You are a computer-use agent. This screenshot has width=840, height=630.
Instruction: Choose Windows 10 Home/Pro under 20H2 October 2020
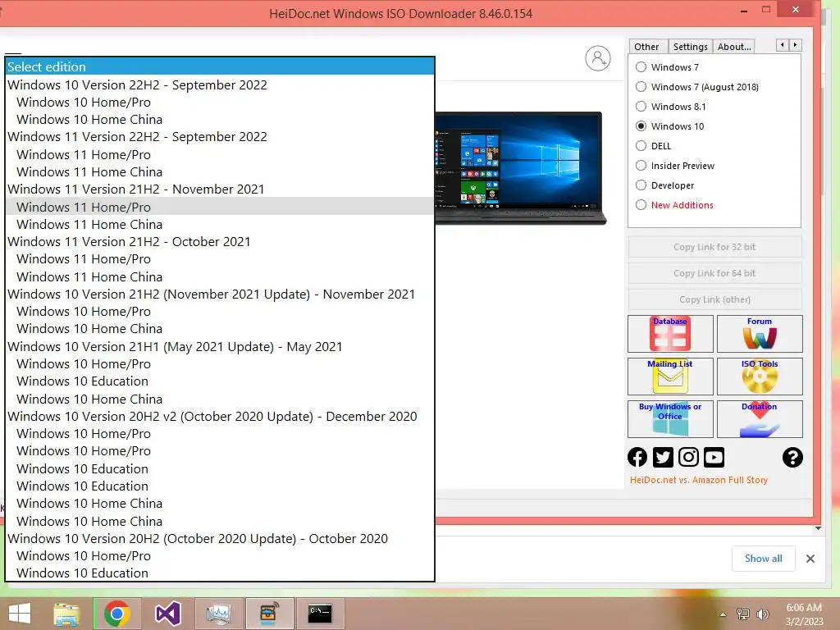click(220, 555)
